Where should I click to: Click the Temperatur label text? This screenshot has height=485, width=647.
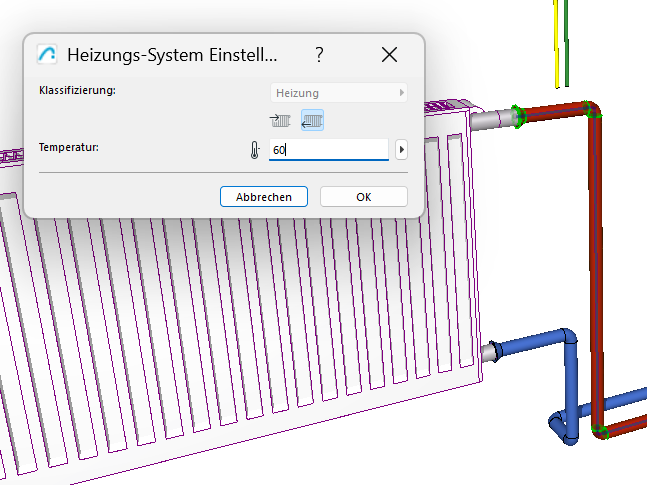pos(68,147)
